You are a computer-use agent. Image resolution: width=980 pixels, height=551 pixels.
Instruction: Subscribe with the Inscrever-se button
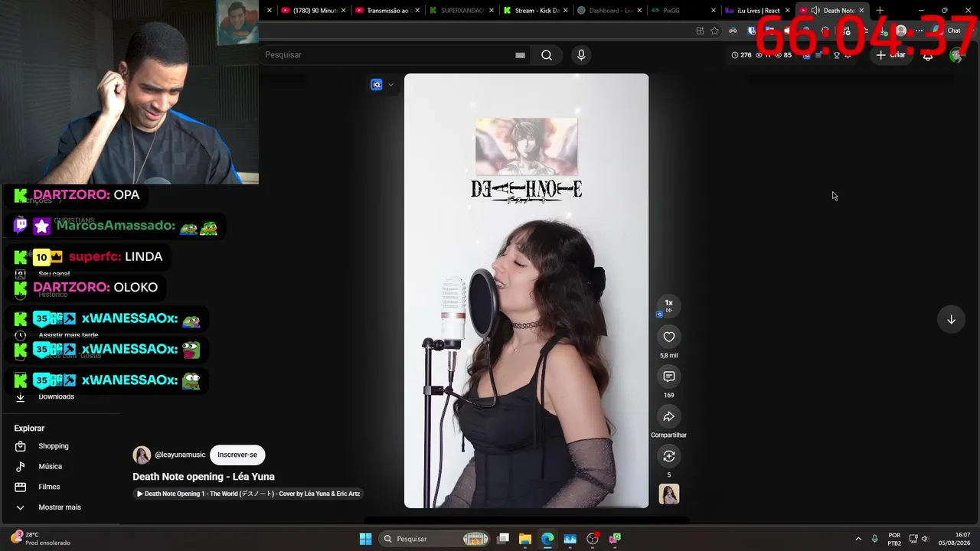click(x=237, y=455)
